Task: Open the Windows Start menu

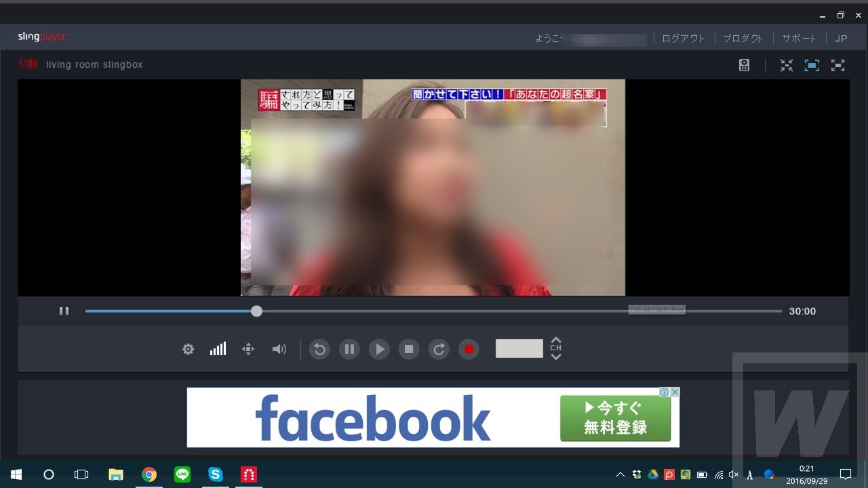Action: [x=16, y=474]
